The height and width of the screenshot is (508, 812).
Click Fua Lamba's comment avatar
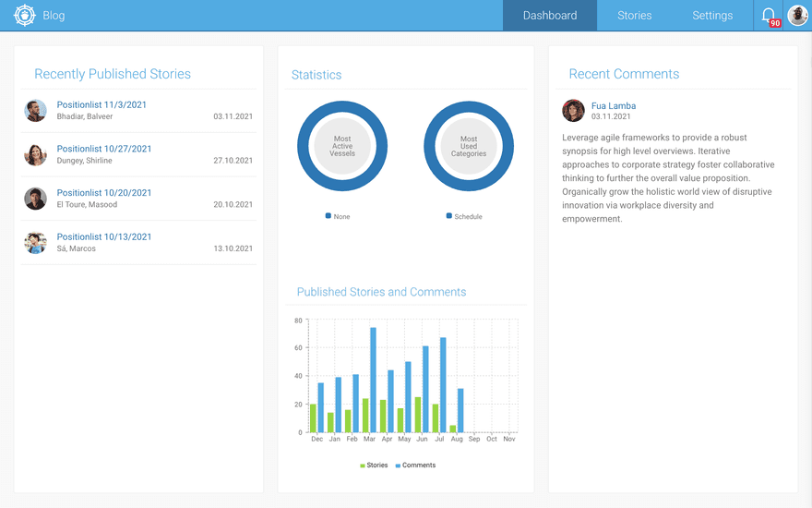click(x=573, y=111)
